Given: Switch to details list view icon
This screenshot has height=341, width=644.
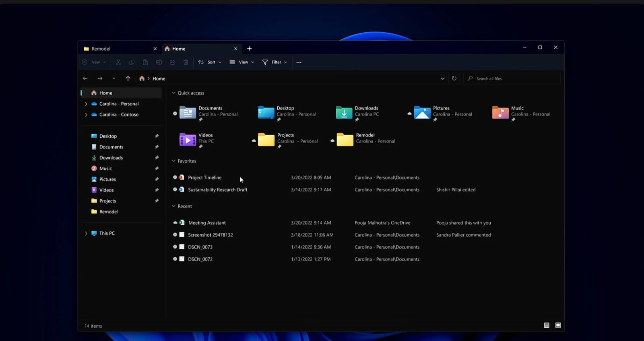Looking at the screenshot, I should tap(546, 325).
